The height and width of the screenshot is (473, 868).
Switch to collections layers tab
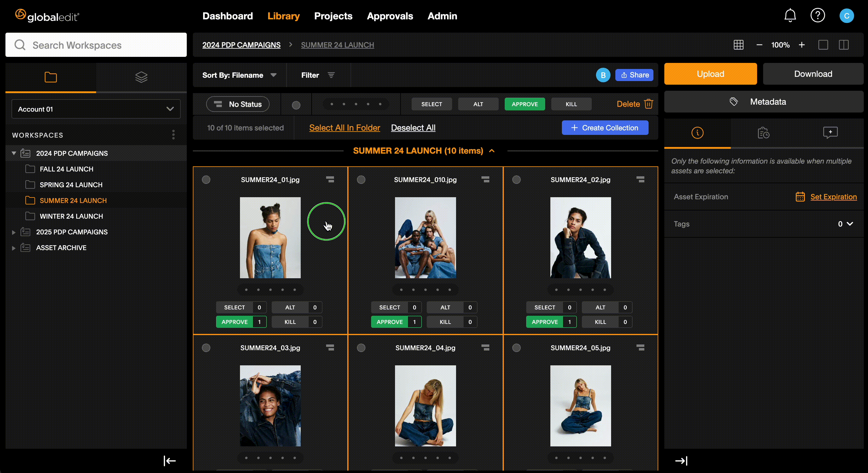point(141,77)
